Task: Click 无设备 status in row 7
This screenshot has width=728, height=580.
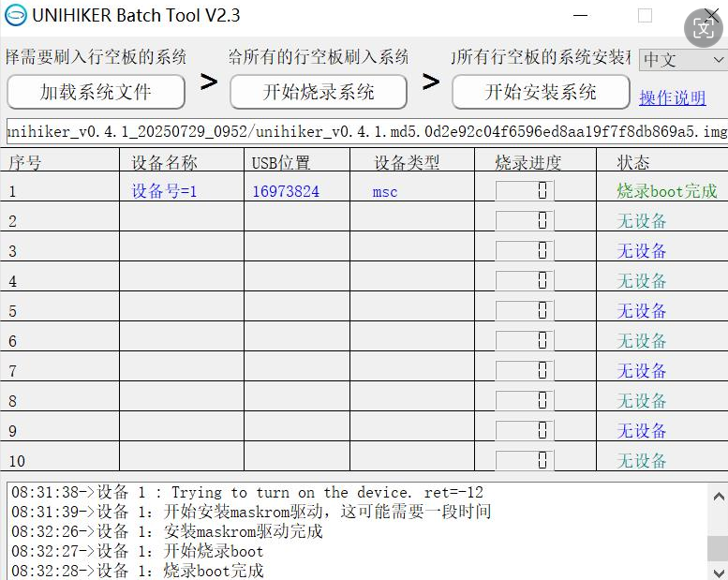Action: pos(641,370)
